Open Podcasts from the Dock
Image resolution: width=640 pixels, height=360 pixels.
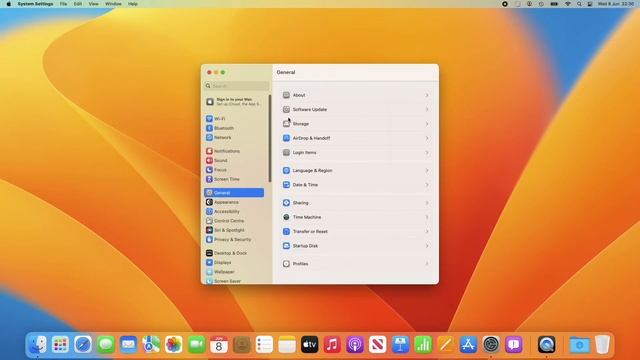click(x=355, y=344)
